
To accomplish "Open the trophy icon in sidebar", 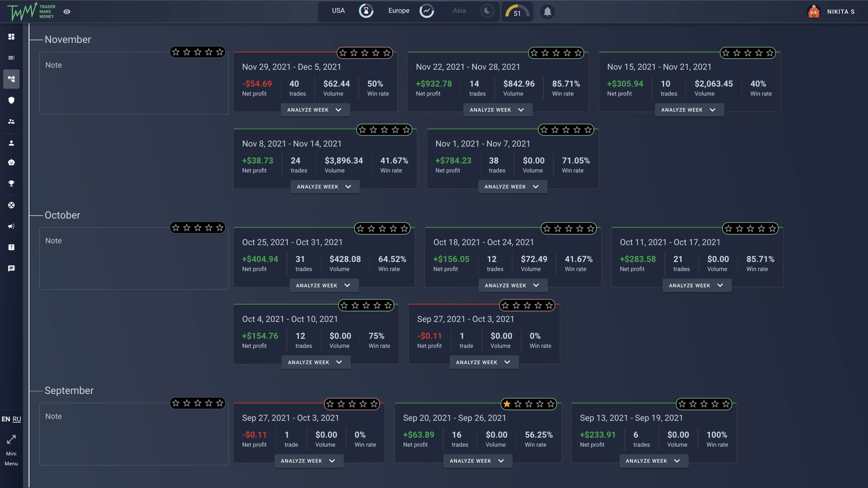I will click(x=12, y=183).
